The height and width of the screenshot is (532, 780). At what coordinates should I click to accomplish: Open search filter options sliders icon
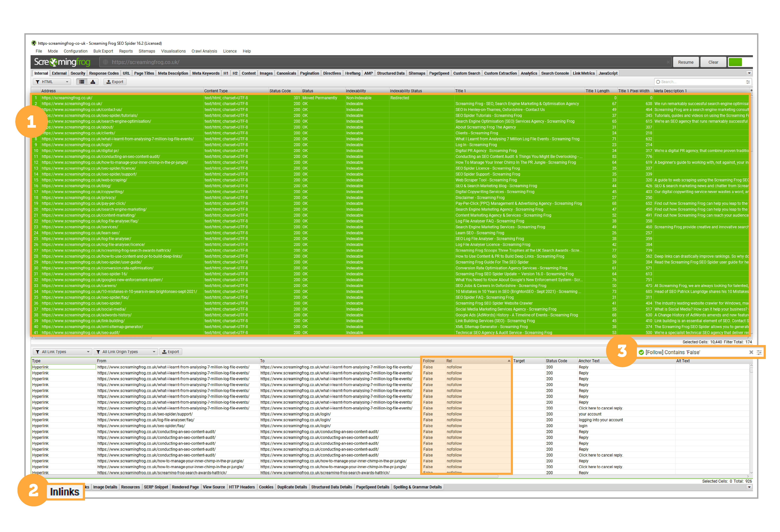748,82
